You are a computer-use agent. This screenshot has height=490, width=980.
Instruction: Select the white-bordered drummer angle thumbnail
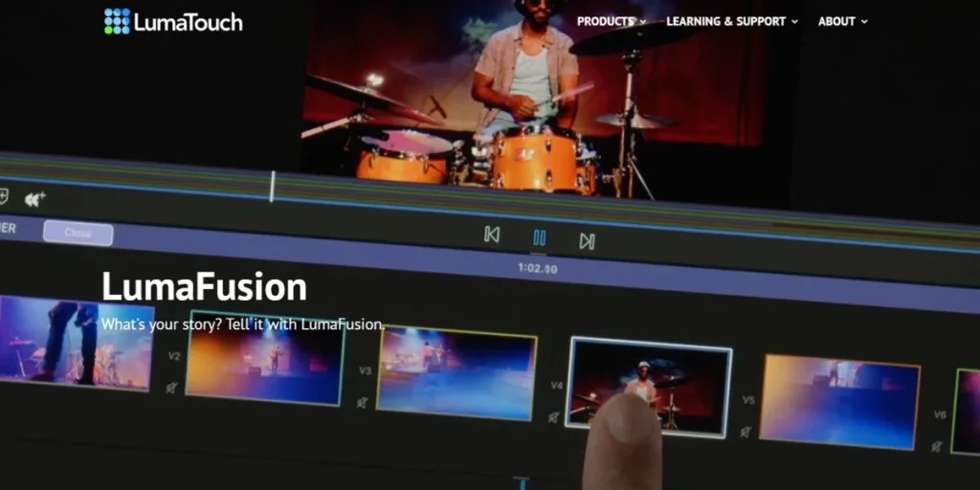pos(648,387)
